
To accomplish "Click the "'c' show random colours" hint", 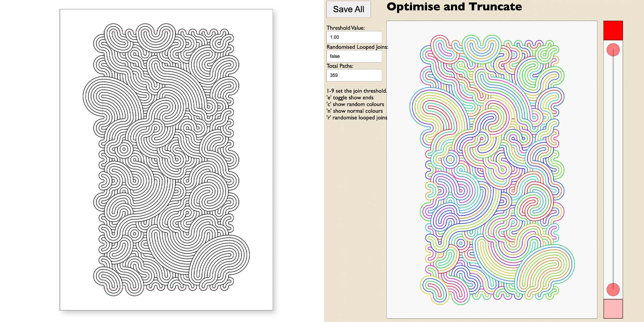I will (355, 104).
